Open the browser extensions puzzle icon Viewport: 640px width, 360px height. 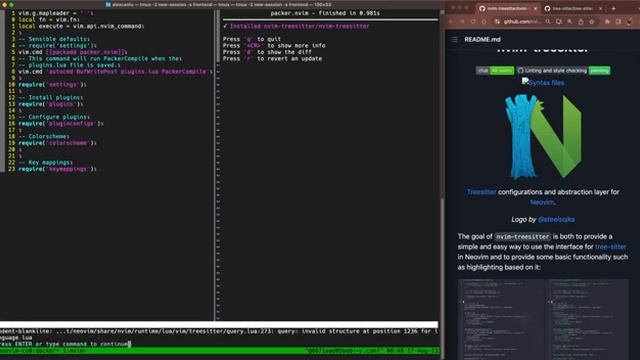pyautogui.click(x=607, y=22)
